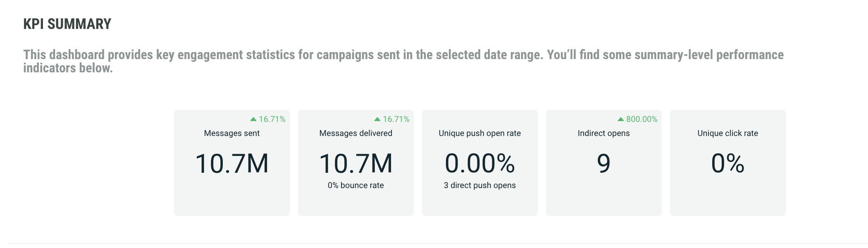
Task: Click the 10.7M value under Messages delivered
Action: [356, 163]
